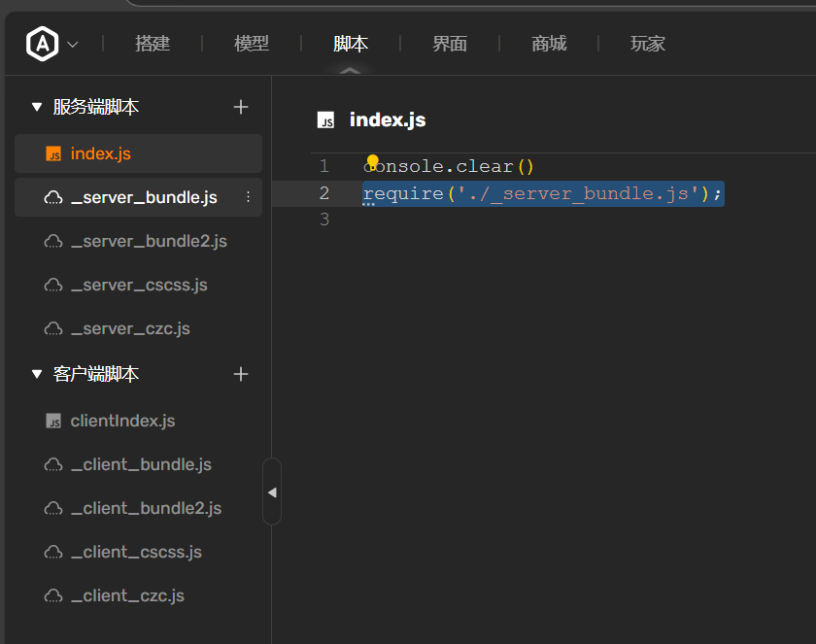This screenshot has width=816, height=644.
Task: Select index.js in server scripts
Action: (100, 153)
